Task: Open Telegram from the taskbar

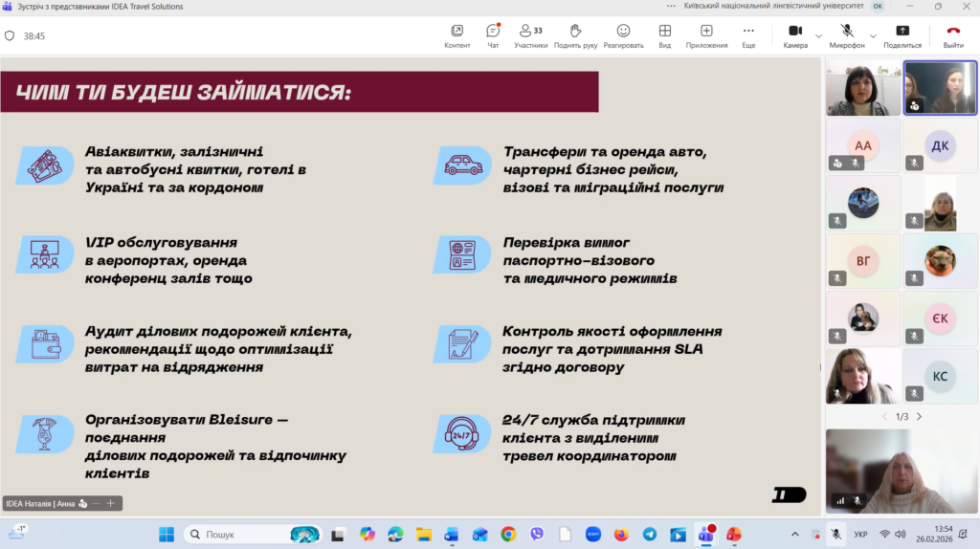Action: pyautogui.click(x=650, y=534)
